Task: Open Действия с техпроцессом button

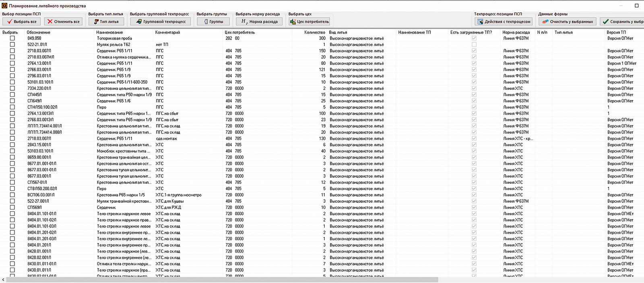Action: pos(504,21)
